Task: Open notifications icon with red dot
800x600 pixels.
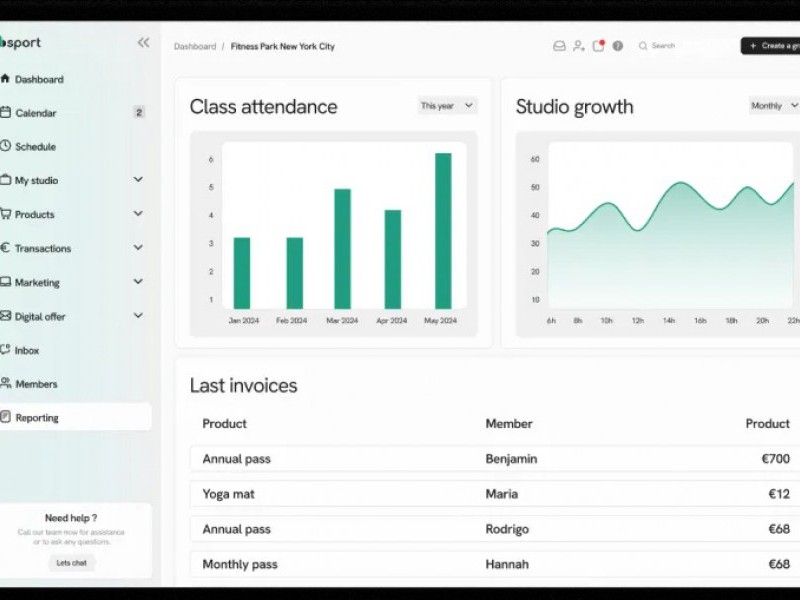Action: pyautogui.click(x=598, y=46)
